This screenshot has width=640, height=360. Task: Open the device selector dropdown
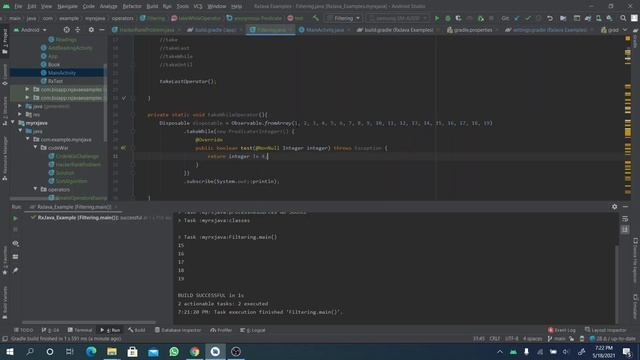(397, 18)
